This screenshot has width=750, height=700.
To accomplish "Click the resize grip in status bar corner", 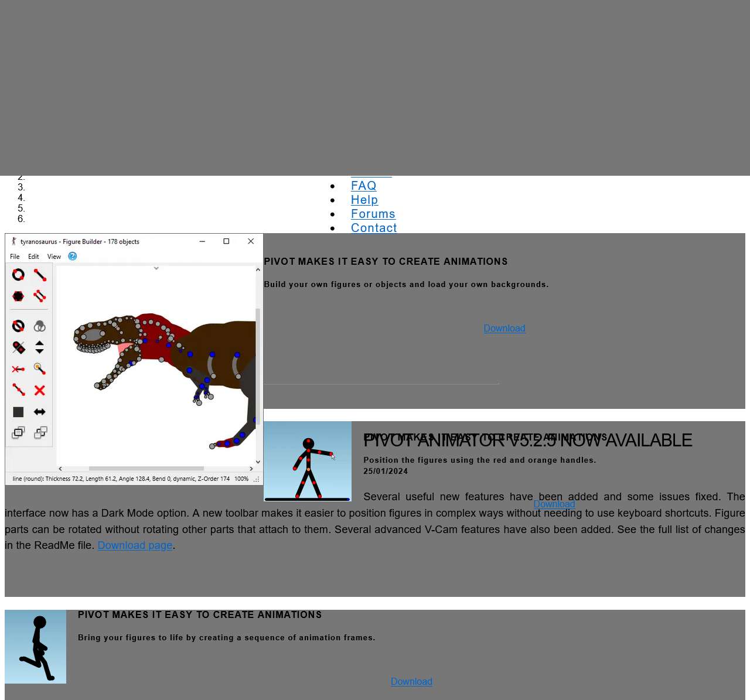I will [256, 479].
